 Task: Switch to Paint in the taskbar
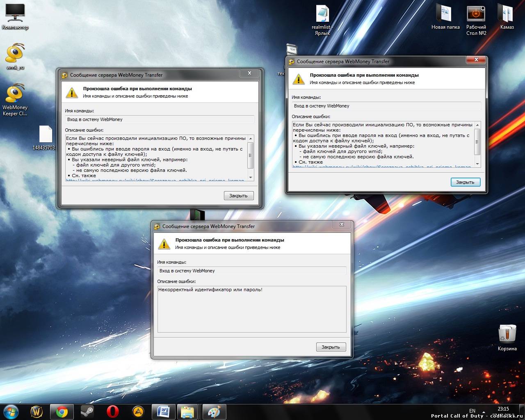(214, 411)
